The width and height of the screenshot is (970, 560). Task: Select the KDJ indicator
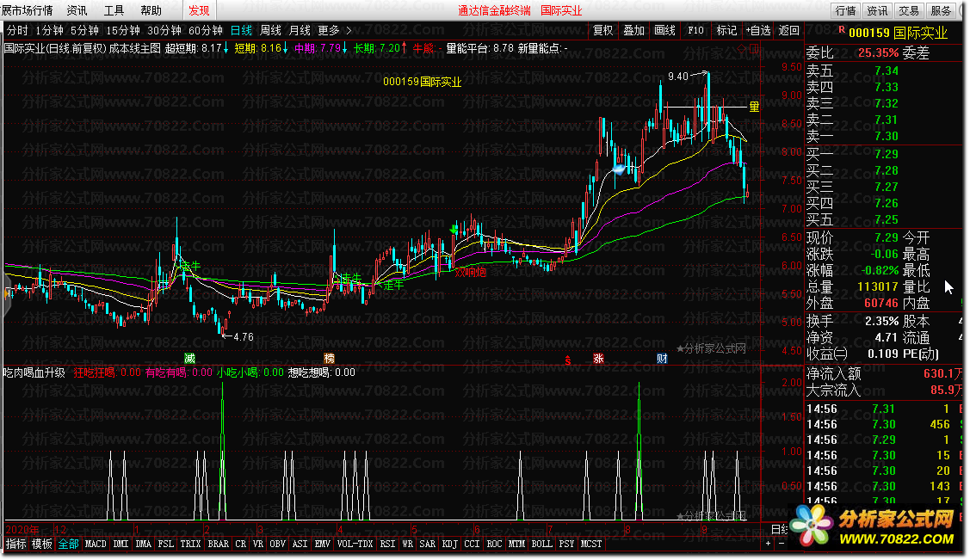450,544
